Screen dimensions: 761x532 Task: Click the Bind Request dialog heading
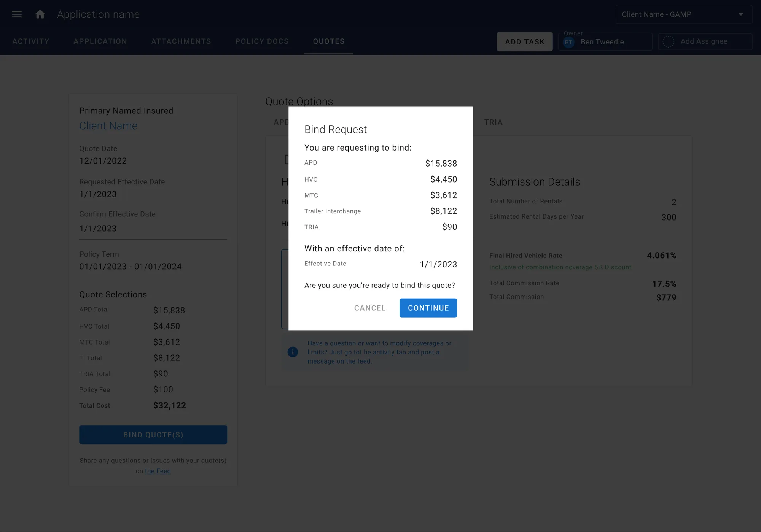[x=336, y=130]
